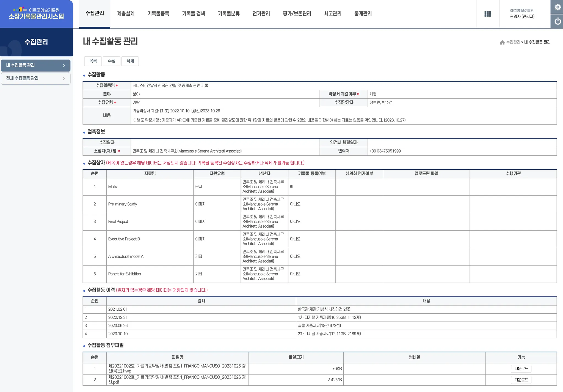Click the 목록 button
563x392 pixels.
pos(93,61)
